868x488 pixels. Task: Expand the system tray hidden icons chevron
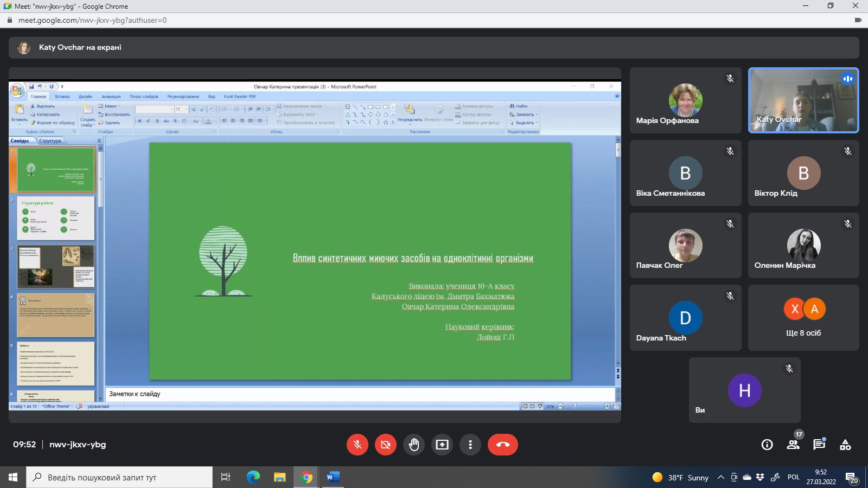(x=721, y=477)
